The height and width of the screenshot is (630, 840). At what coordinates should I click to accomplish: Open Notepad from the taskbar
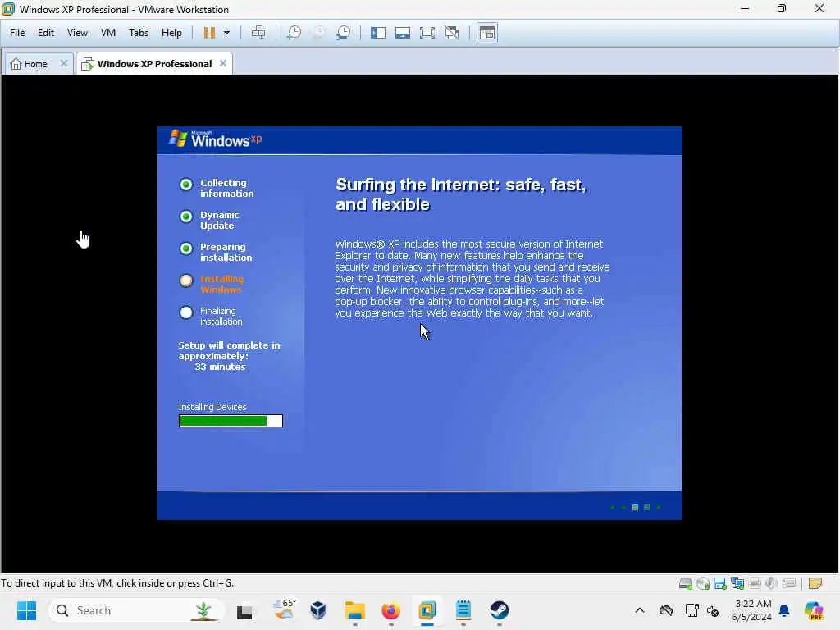[463, 610]
